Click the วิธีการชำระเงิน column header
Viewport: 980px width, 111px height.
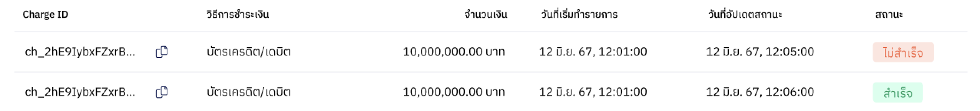[x=238, y=14]
